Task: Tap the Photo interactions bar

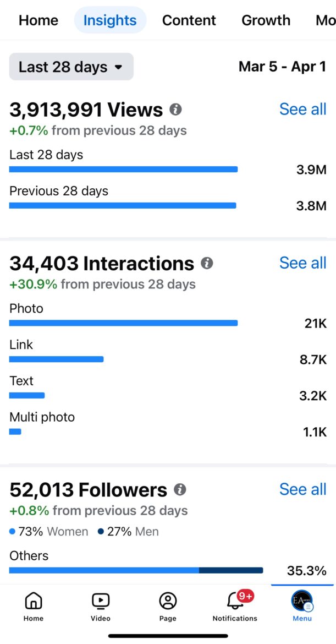Action: pos(124,323)
